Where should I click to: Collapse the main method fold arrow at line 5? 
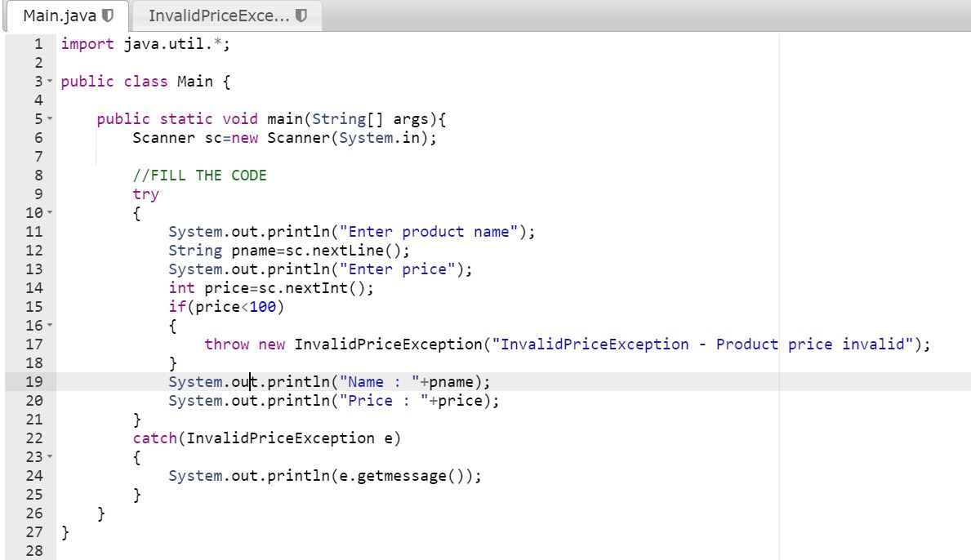point(50,119)
